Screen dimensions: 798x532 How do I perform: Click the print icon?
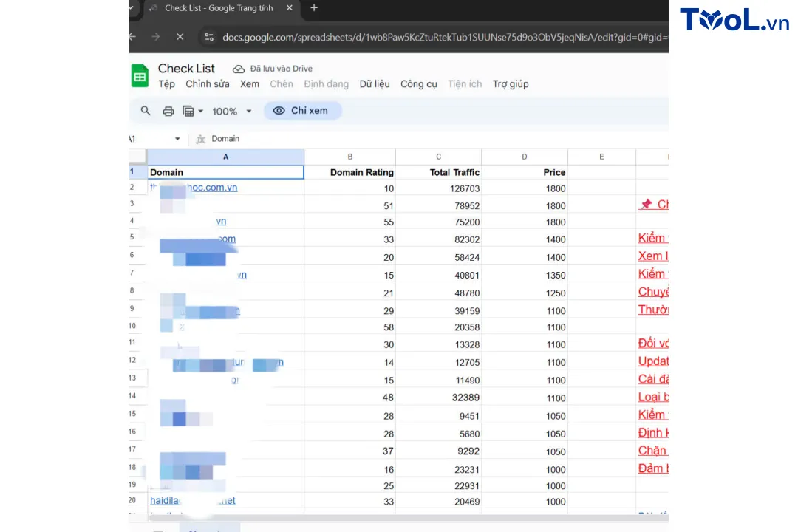[168, 111]
